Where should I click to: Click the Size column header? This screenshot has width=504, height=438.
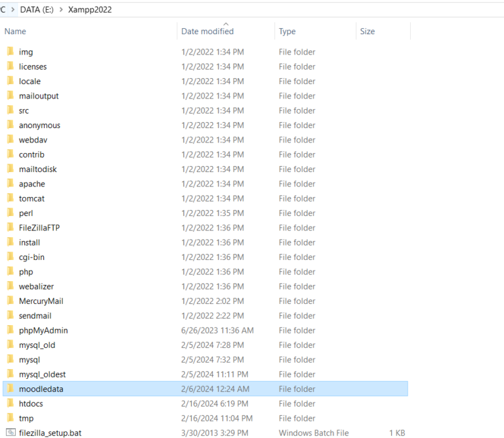[x=367, y=32]
